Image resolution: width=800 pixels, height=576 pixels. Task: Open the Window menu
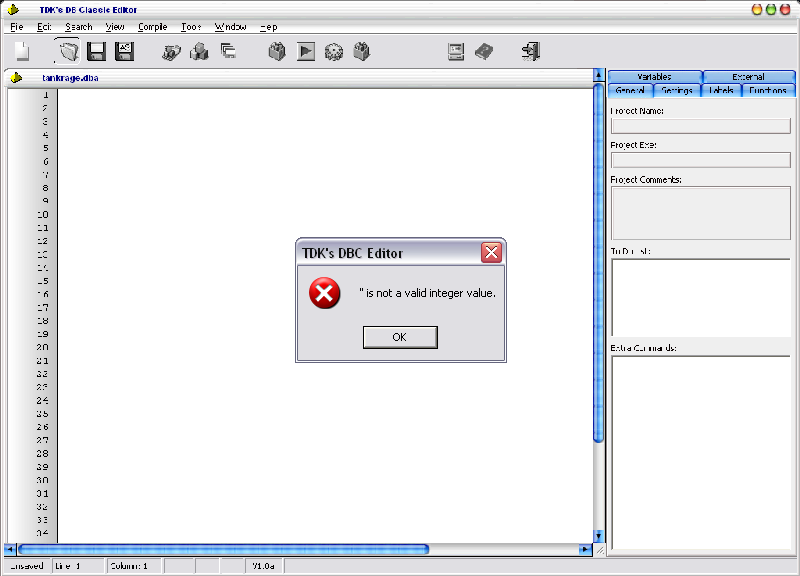(231, 27)
